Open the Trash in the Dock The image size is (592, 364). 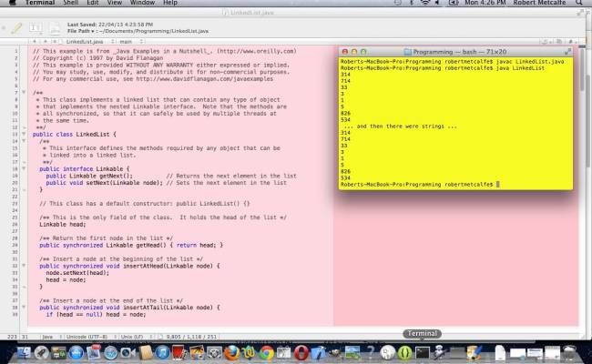[x=568, y=353]
